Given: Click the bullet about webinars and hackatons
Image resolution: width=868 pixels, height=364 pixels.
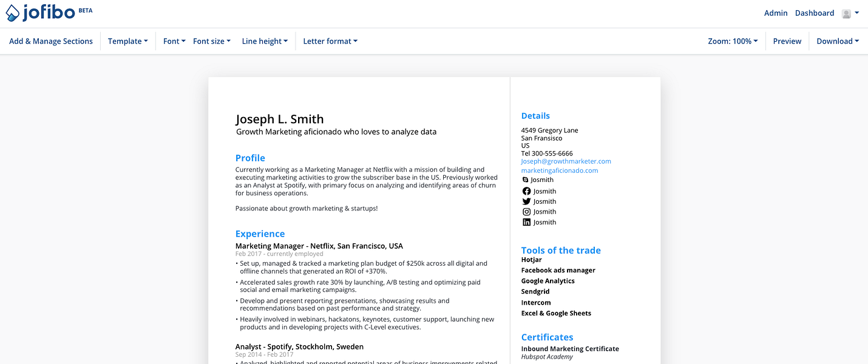Looking at the screenshot, I should [x=366, y=323].
